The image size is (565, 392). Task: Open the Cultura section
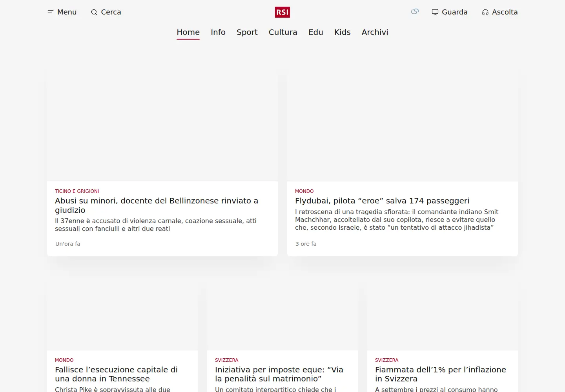[x=283, y=32]
